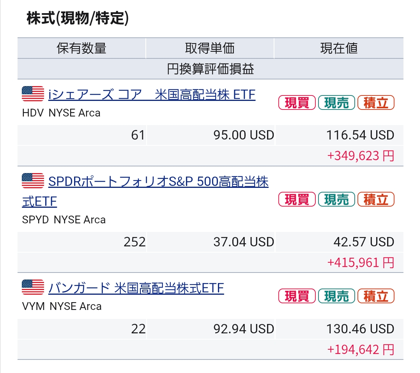
Task: Click the US flag icon beside HDV
Action: pyautogui.click(x=33, y=94)
